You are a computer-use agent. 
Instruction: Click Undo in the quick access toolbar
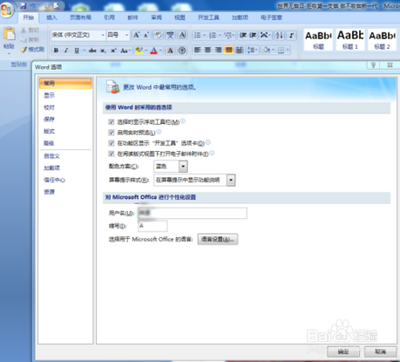coord(33,6)
